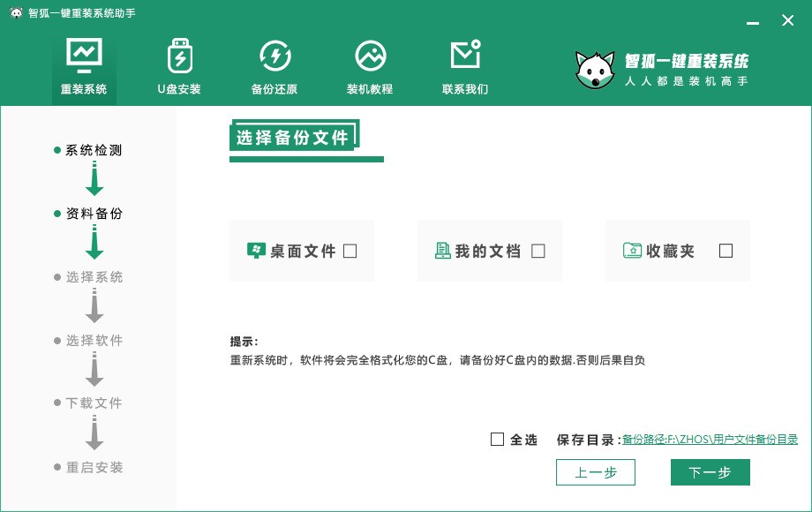The image size is (812, 512).
Task: Open the 备份还原 lightning icon
Action: (x=275, y=56)
